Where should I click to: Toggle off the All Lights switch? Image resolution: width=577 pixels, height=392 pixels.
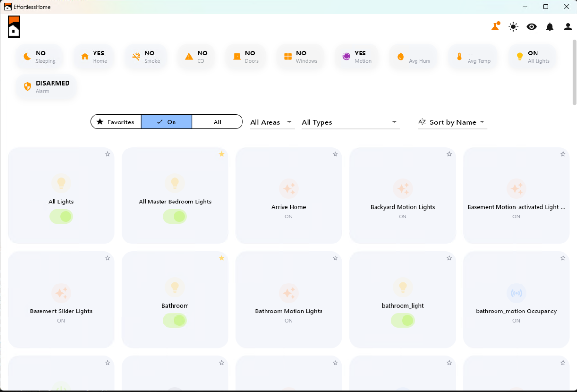tap(61, 216)
